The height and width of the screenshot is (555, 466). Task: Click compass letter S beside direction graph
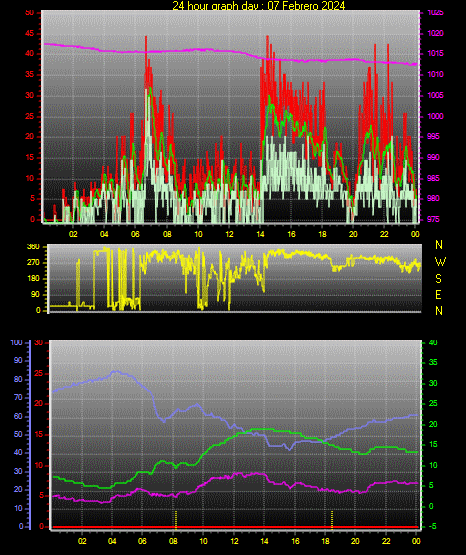pos(438,279)
